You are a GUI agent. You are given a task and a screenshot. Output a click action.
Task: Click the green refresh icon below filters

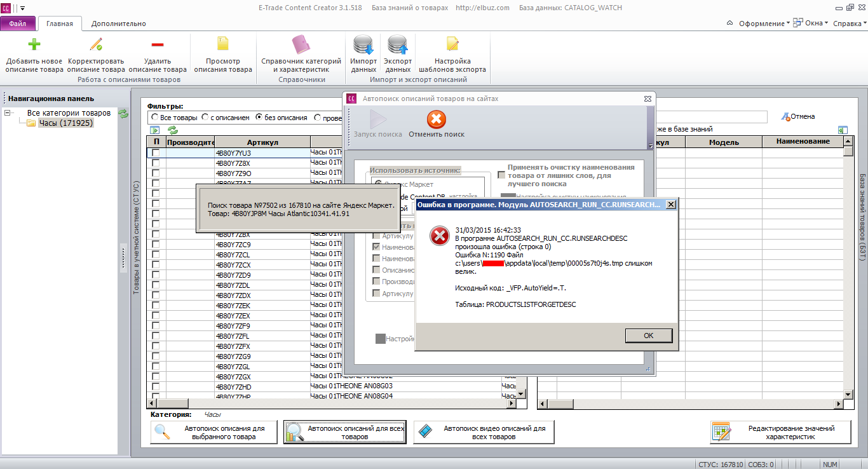[172, 130]
